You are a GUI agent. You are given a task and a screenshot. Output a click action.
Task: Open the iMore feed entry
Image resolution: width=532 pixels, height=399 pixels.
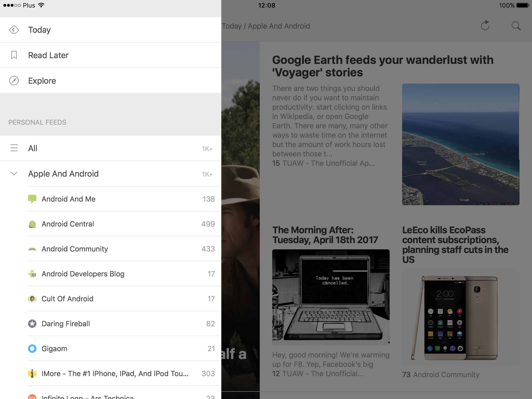point(115,374)
